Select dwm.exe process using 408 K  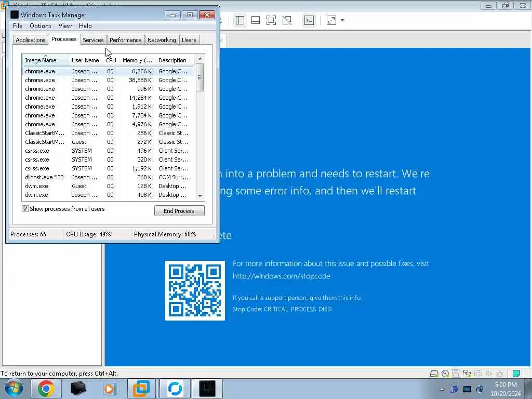(x=109, y=195)
